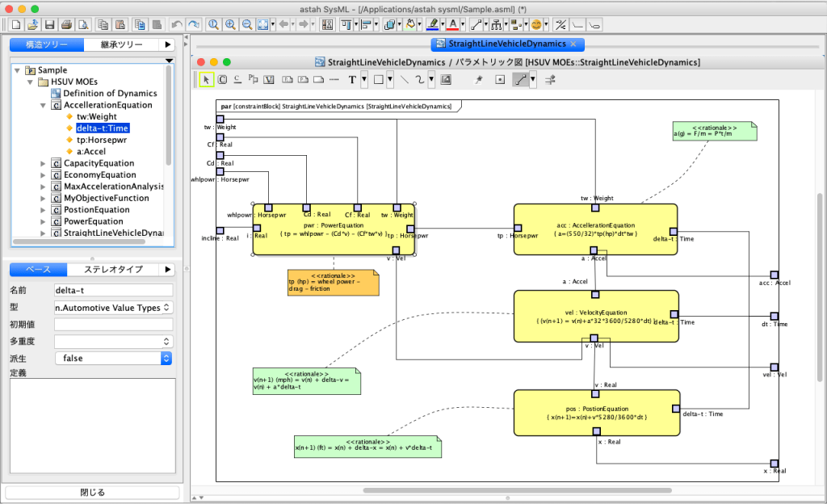Open the 派生 false dropdown
Viewport: 827px width, 504px height.
113,358
